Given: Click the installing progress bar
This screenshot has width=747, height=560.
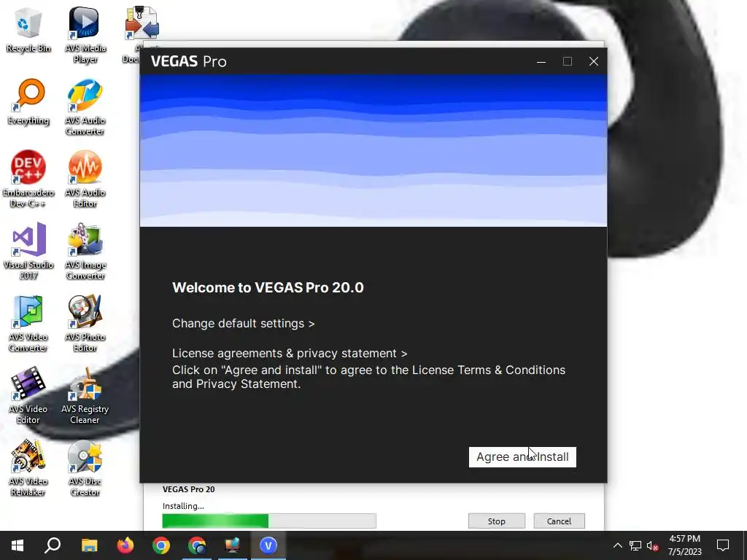Looking at the screenshot, I should (269, 521).
